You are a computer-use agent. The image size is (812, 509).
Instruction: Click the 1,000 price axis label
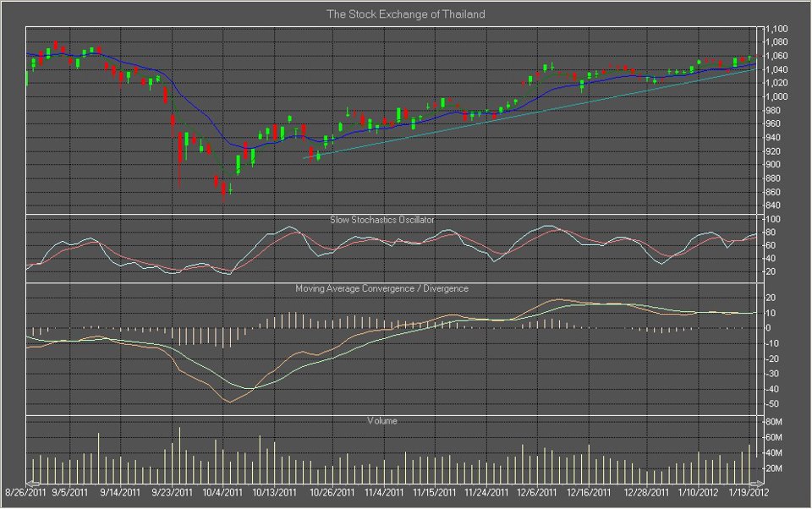click(x=776, y=97)
